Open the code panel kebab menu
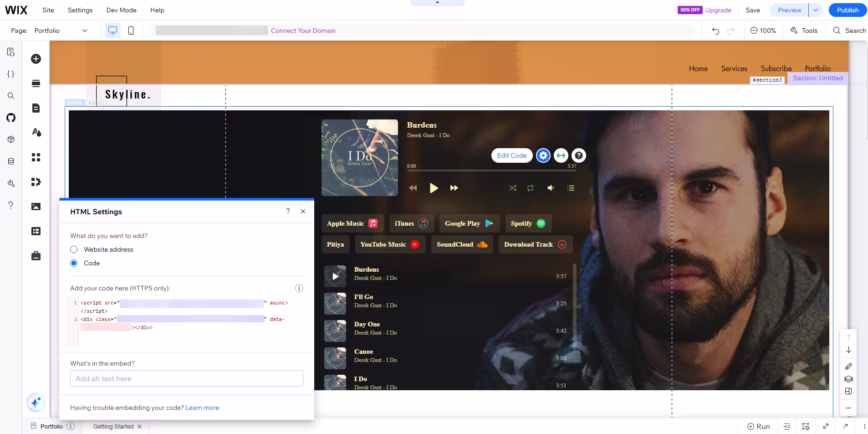The width and height of the screenshot is (868, 434). coord(864,426)
